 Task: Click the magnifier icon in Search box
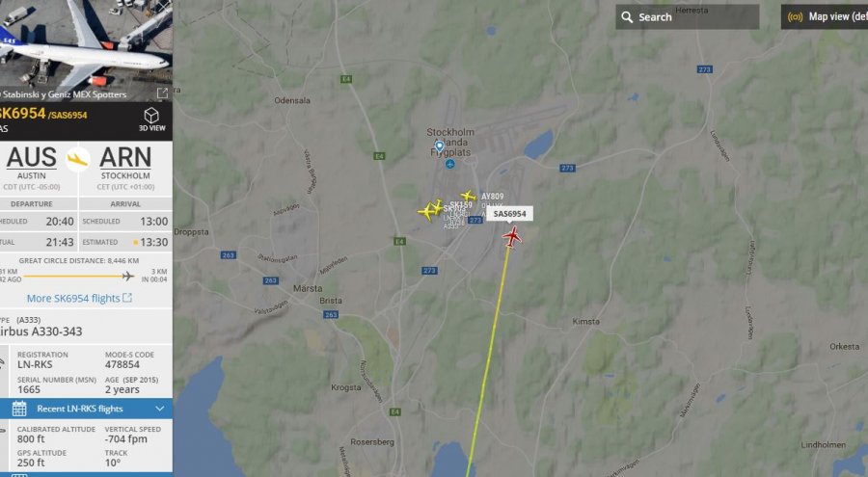tap(627, 17)
